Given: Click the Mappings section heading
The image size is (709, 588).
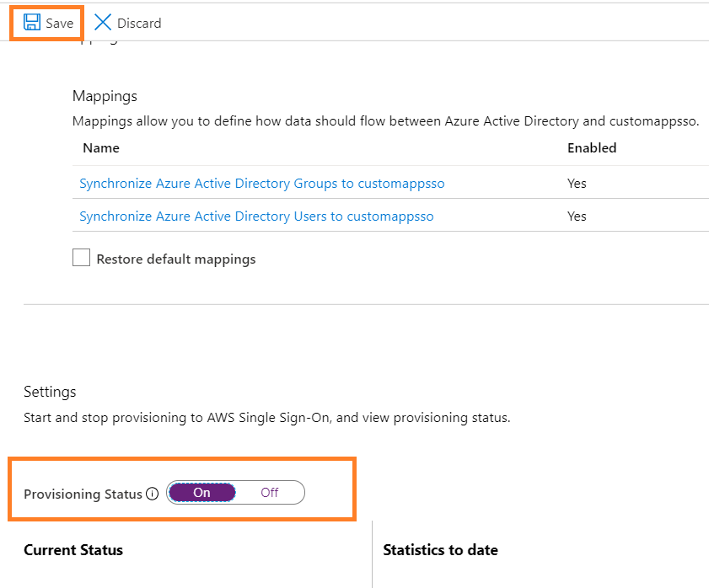Looking at the screenshot, I should (105, 96).
